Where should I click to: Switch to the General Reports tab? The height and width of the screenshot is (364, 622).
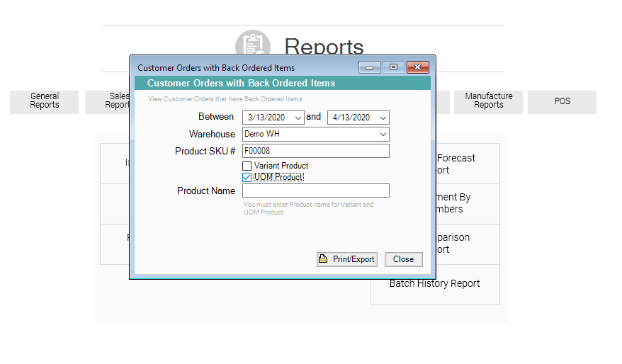click(x=45, y=101)
